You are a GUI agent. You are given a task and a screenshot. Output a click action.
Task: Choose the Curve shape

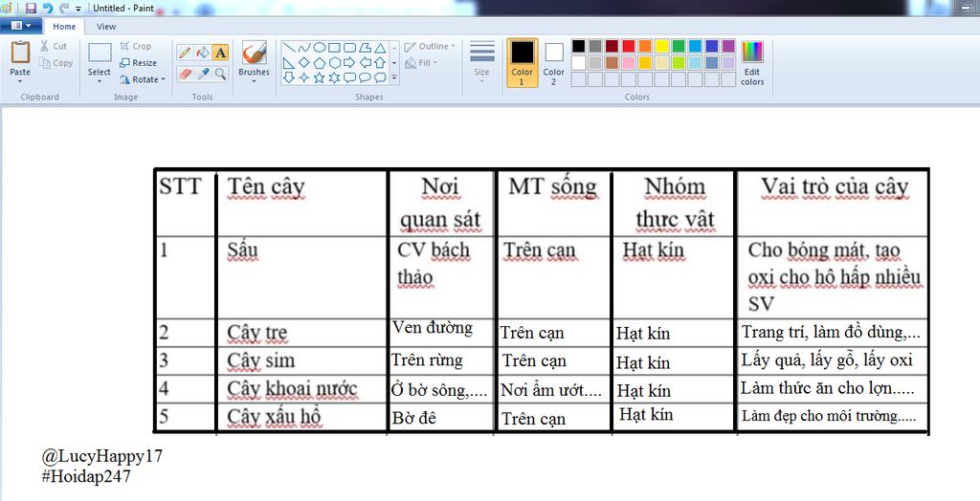(x=303, y=48)
